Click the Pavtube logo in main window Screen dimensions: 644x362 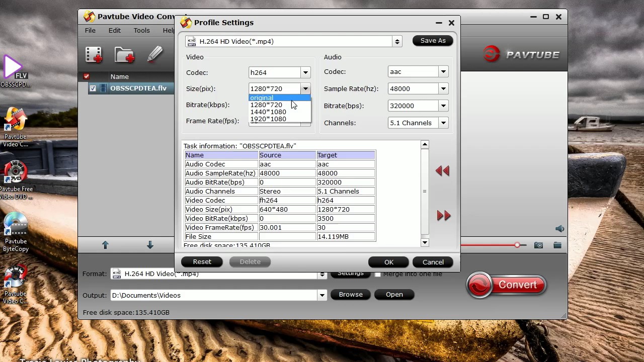[521, 54]
